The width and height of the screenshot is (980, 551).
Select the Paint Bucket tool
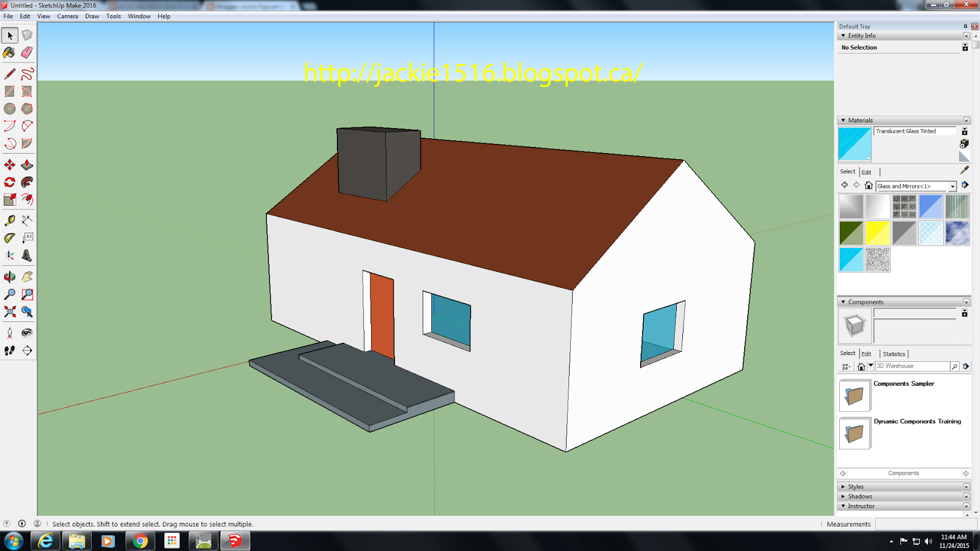point(9,54)
